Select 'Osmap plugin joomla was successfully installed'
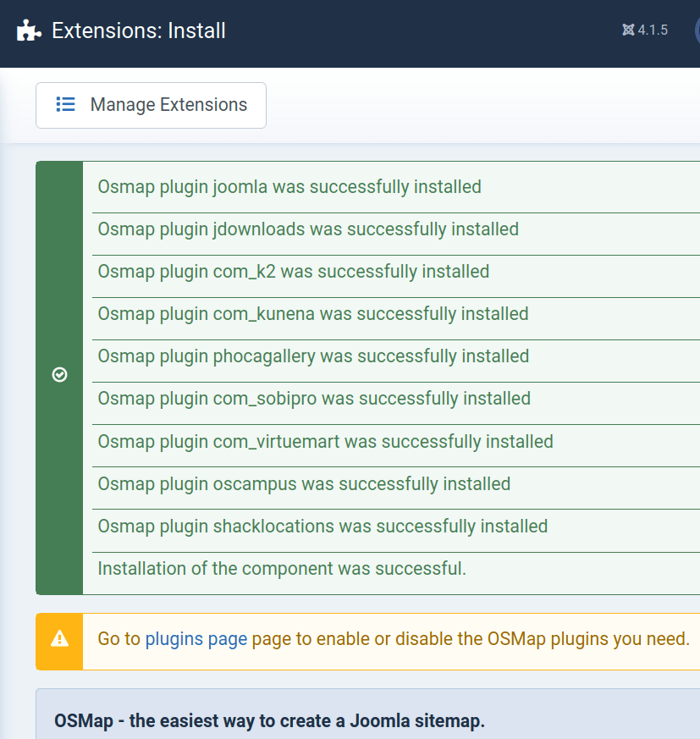700x739 pixels. pos(289,187)
